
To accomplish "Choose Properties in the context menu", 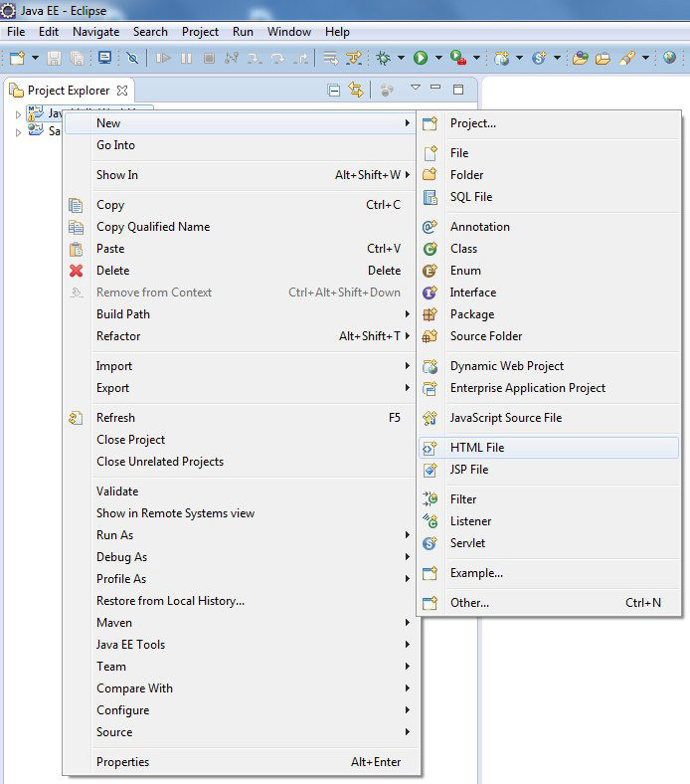I will tap(122, 762).
